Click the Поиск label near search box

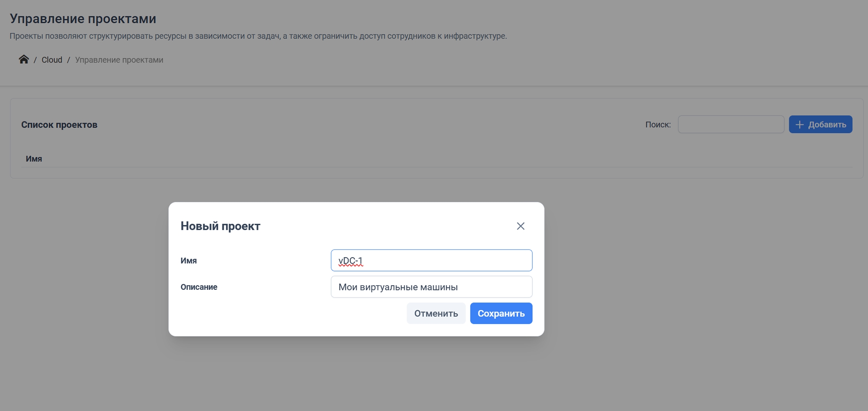pos(658,124)
